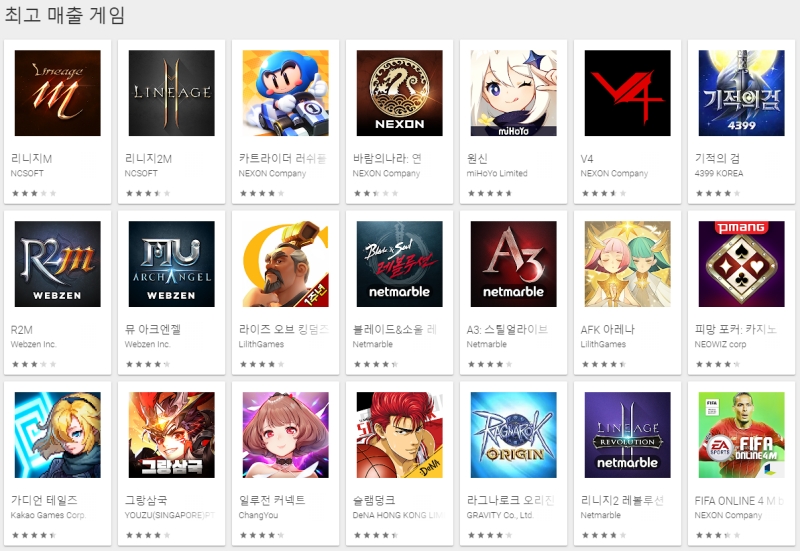Viewport: 800px width, 551px height.
Task: Select the KartRider Rush racing icon
Action: [286, 93]
